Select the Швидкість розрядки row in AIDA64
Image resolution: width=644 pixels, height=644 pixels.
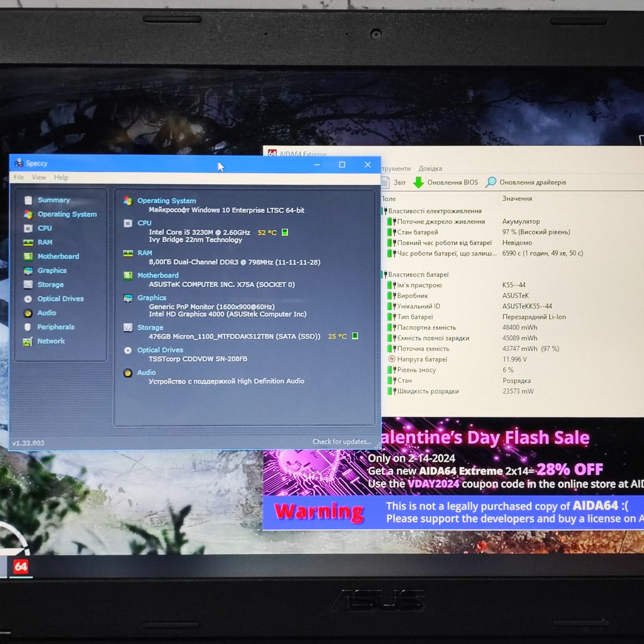click(513, 391)
